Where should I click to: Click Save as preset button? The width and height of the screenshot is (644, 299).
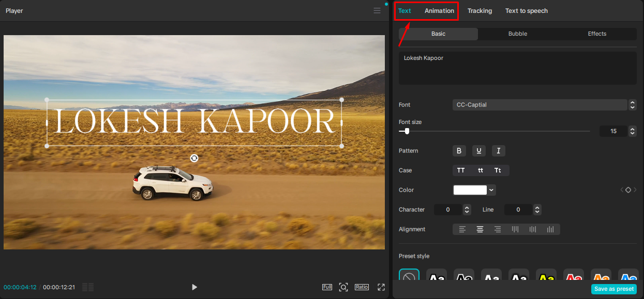click(613, 289)
